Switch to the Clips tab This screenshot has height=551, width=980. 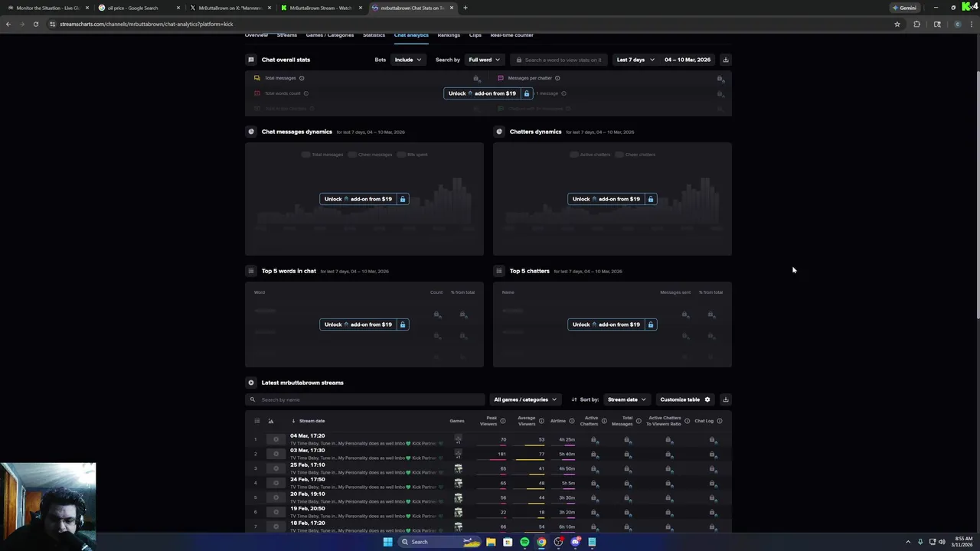475,35
